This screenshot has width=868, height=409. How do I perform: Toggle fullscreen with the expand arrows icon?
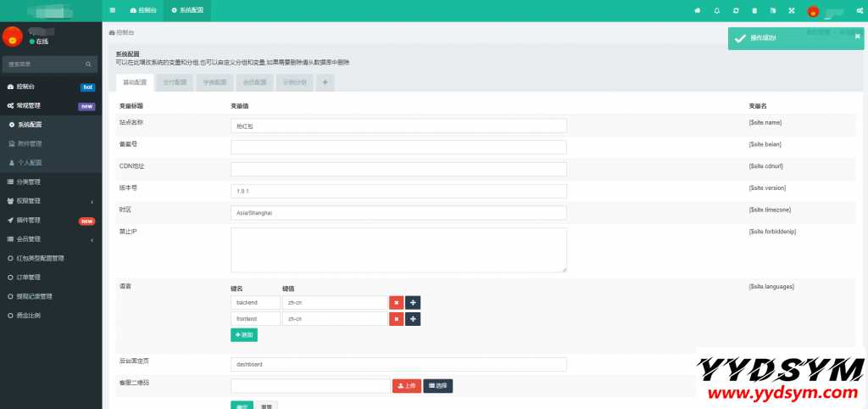pos(792,10)
